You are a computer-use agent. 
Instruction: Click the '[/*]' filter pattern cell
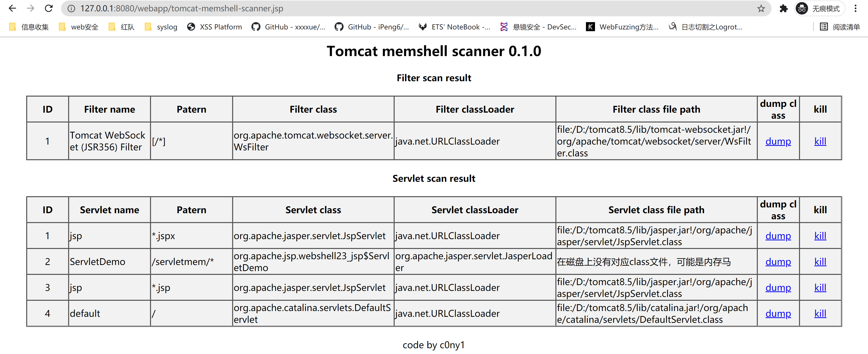point(191,141)
